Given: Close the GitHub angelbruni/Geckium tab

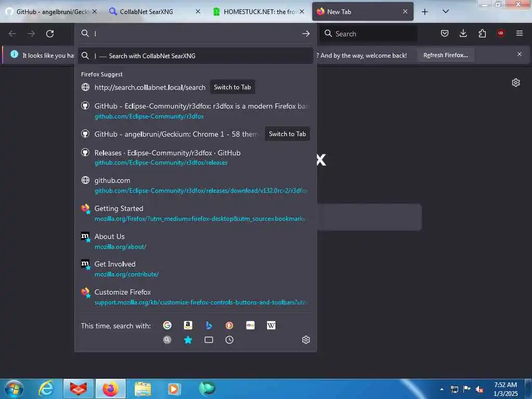Looking at the screenshot, I should pyautogui.click(x=95, y=12).
